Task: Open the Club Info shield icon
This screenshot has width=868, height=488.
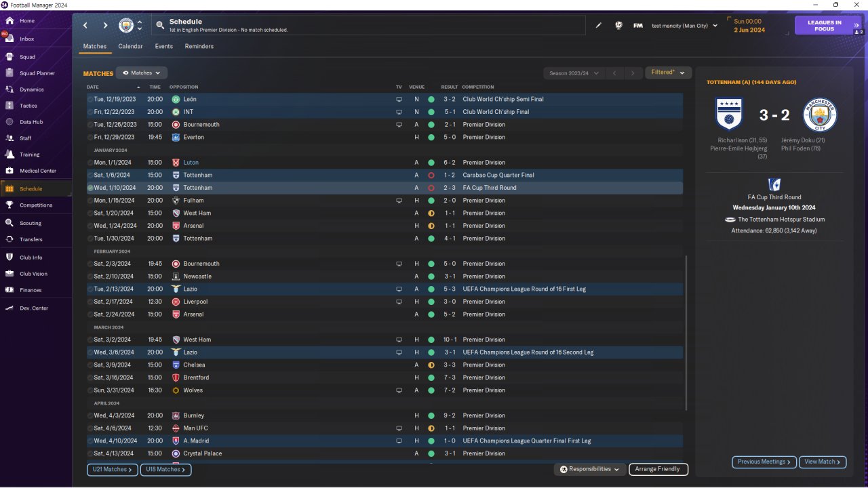Action: click(9, 258)
